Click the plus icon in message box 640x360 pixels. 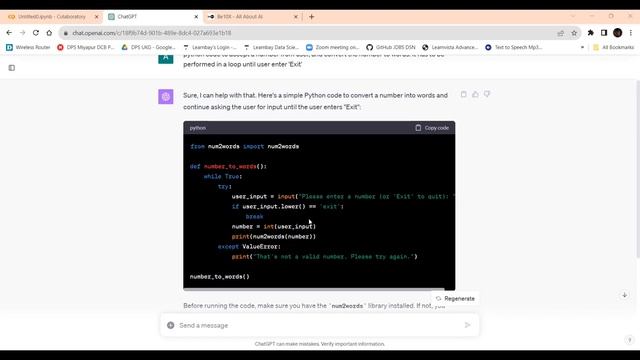click(171, 325)
